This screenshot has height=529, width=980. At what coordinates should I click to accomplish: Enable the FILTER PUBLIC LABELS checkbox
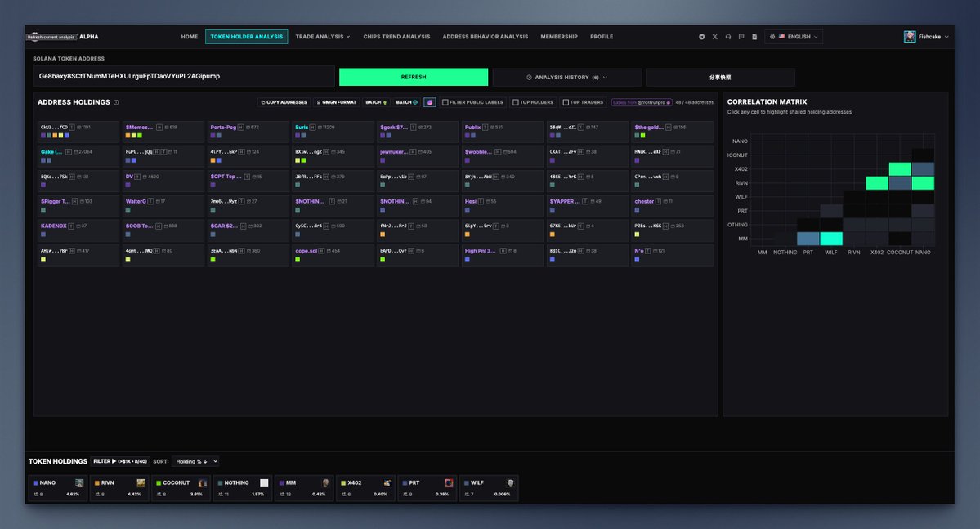coord(445,101)
